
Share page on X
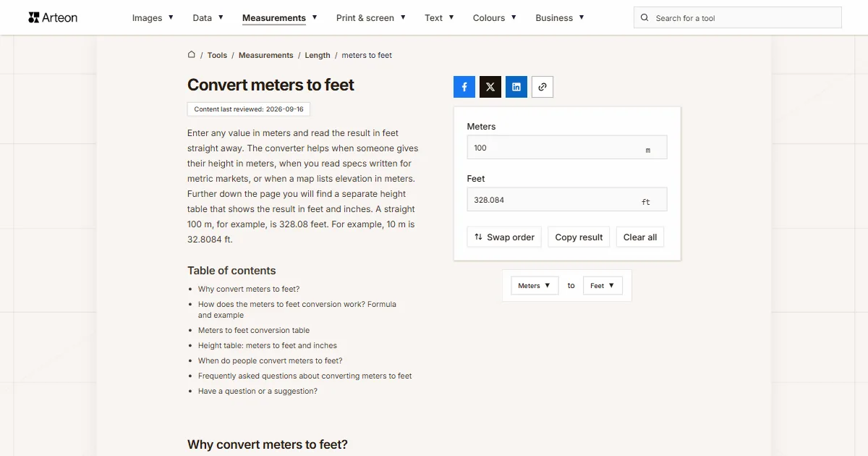tap(490, 87)
